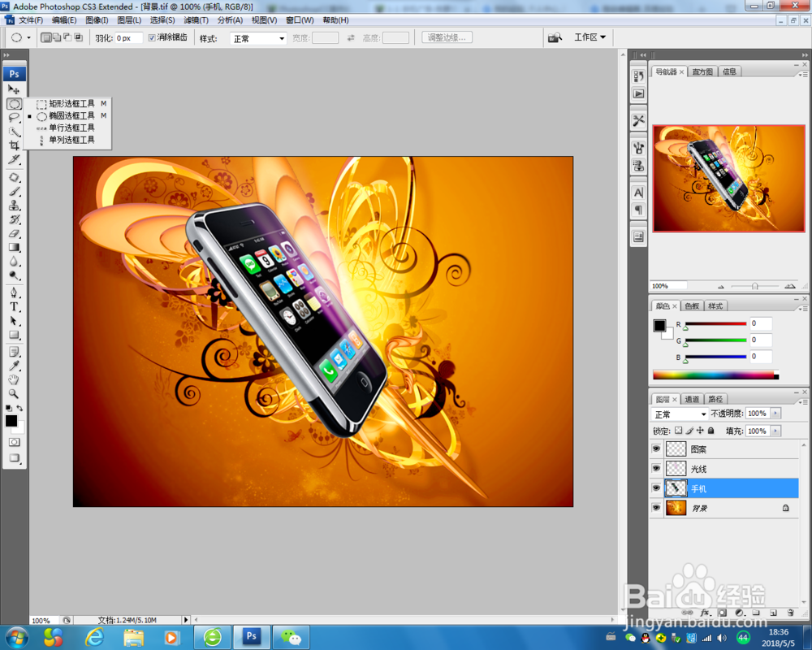Open the tool preset picker dropdown
812x650 pixels.
click(x=28, y=38)
